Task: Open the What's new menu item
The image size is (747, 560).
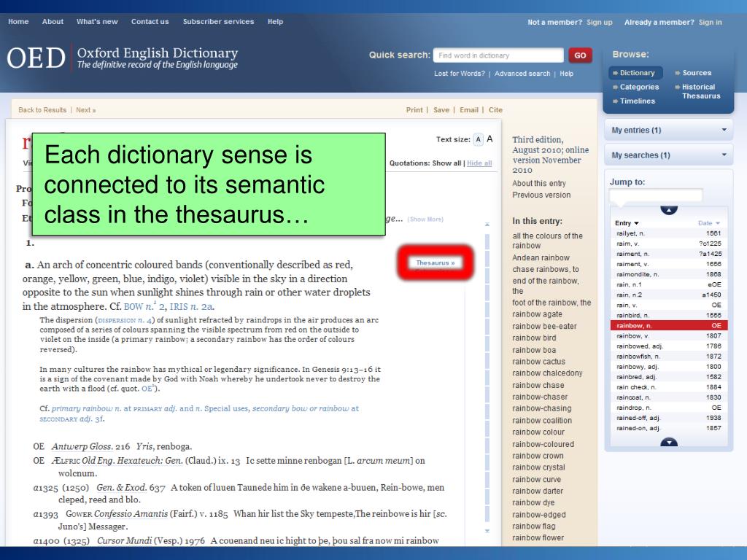Action: click(97, 22)
